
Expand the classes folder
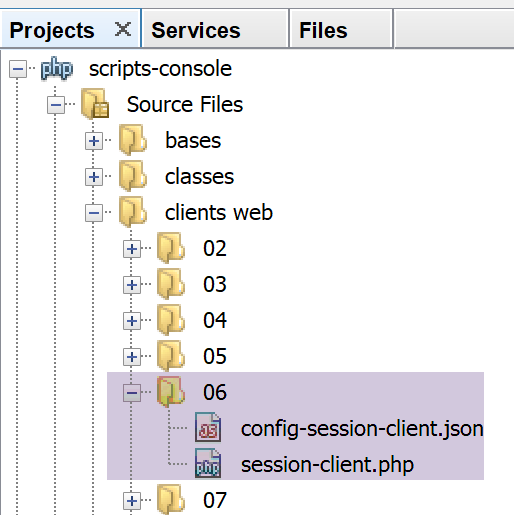click(94, 177)
